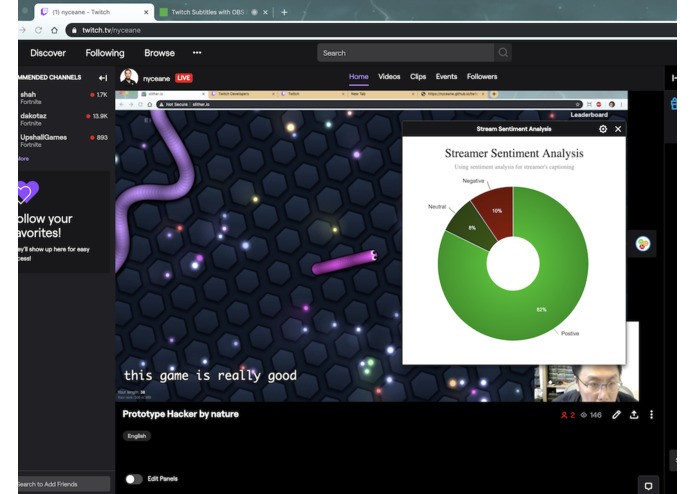
Task: Click the English language tag
Action: 137,436
